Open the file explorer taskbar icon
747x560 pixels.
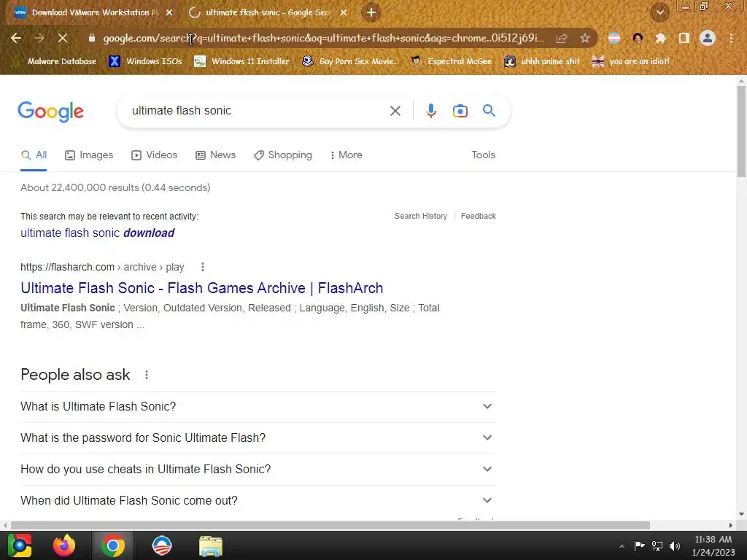tap(211, 545)
